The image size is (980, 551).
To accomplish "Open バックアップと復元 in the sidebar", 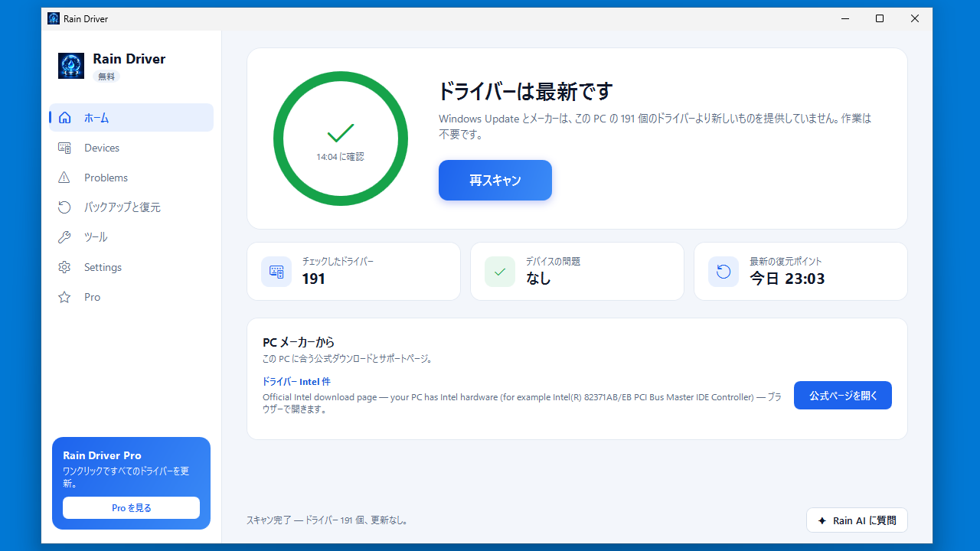I will click(x=132, y=207).
